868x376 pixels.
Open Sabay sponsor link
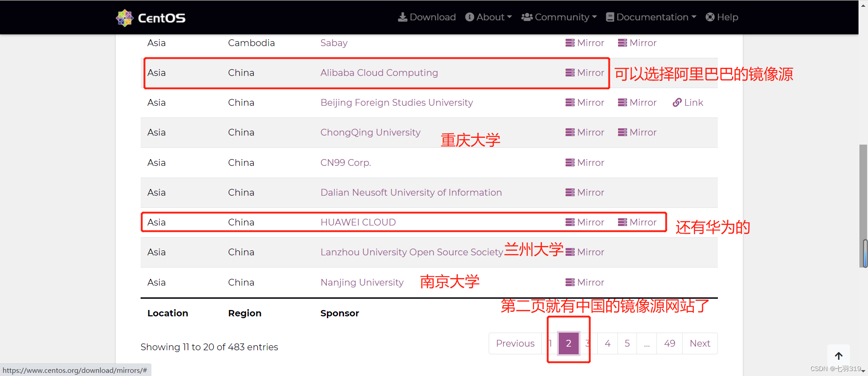(x=334, y=43)
